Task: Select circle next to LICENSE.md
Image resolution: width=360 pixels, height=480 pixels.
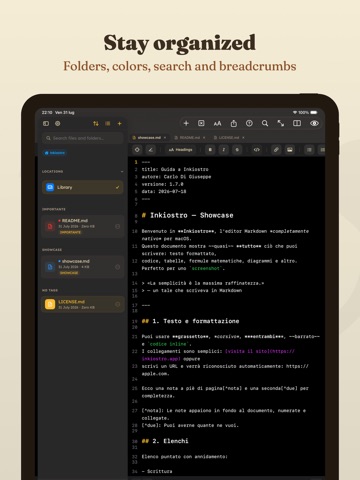Action: click(x=117, y=304)
